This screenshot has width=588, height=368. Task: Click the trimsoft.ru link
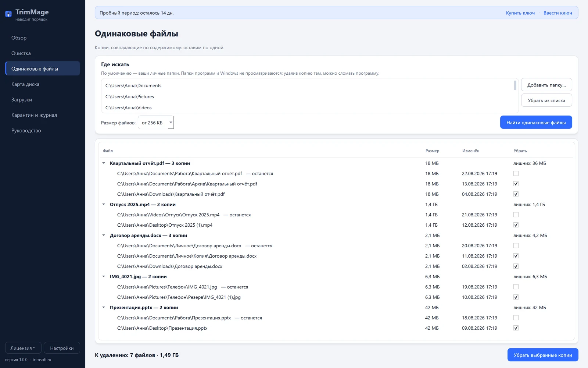tap(42, 360)
